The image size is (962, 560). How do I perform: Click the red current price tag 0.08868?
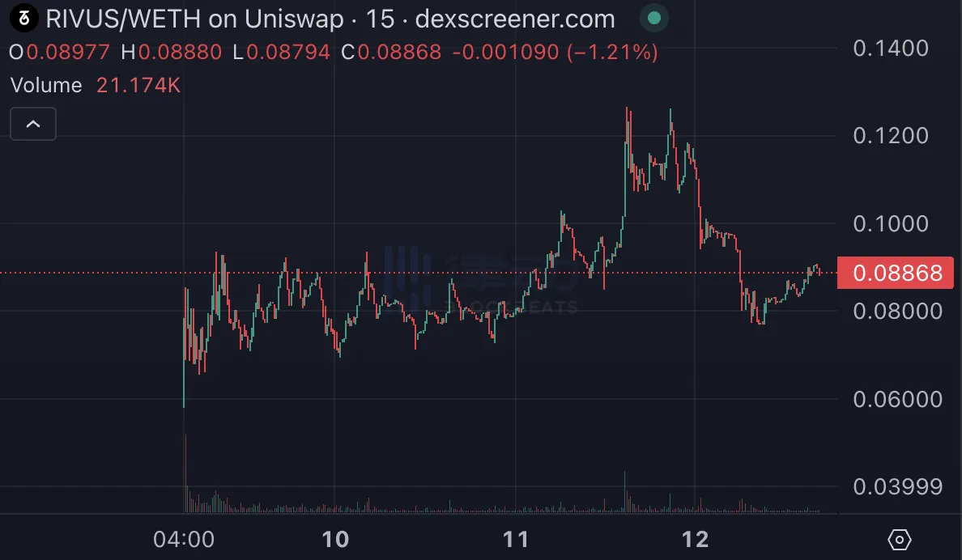click(895, 273)
